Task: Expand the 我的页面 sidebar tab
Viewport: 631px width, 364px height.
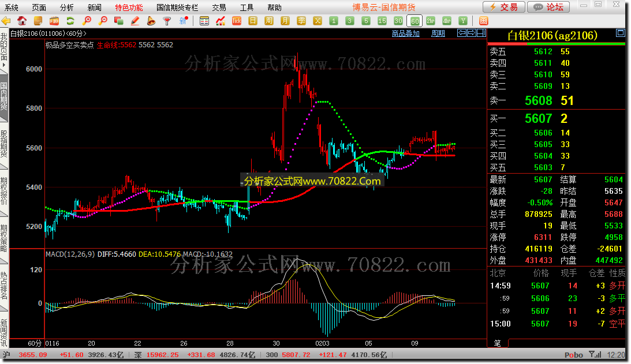Action: click(3, 51)
